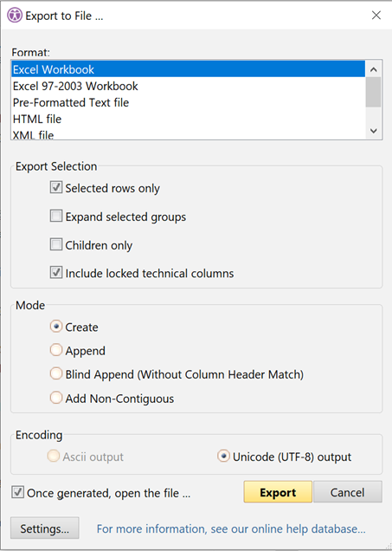Screen dimensions: 392x551
Task: Check the Children only option
Action: [56, 244]
